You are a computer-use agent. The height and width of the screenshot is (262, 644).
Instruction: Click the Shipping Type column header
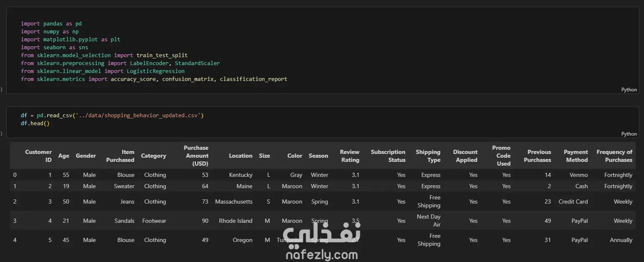coord(428,156)
